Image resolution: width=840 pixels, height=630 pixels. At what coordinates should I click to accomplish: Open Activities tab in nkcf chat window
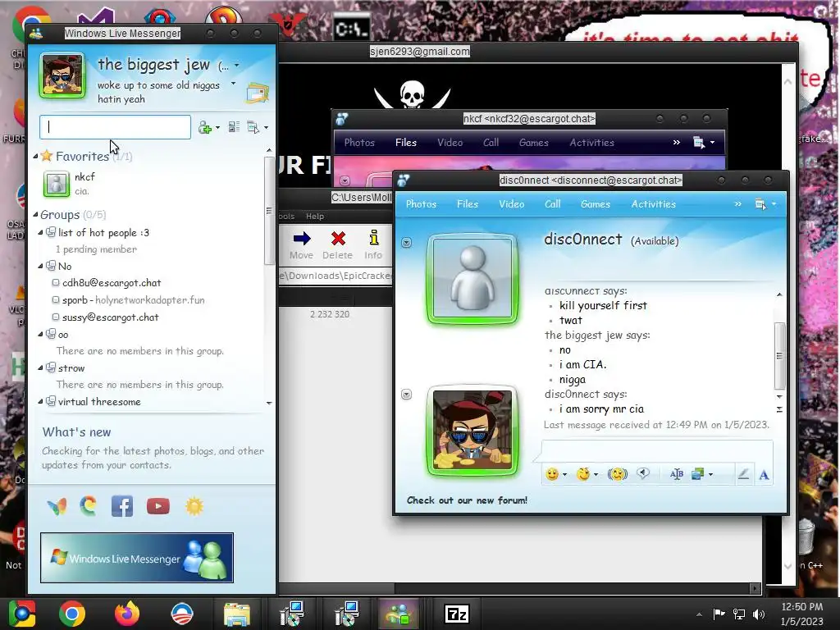point(592,143)
